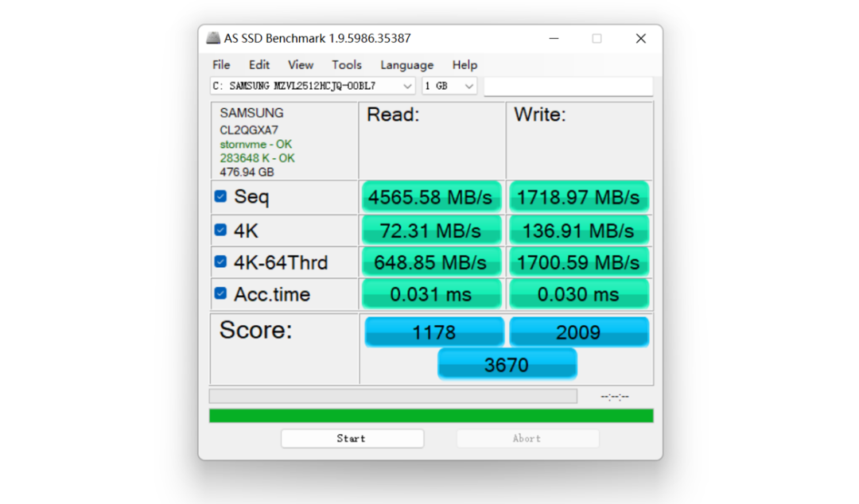Screen dimensions: 859x504
Task: Open the File menu
Action: pos(221,64)
